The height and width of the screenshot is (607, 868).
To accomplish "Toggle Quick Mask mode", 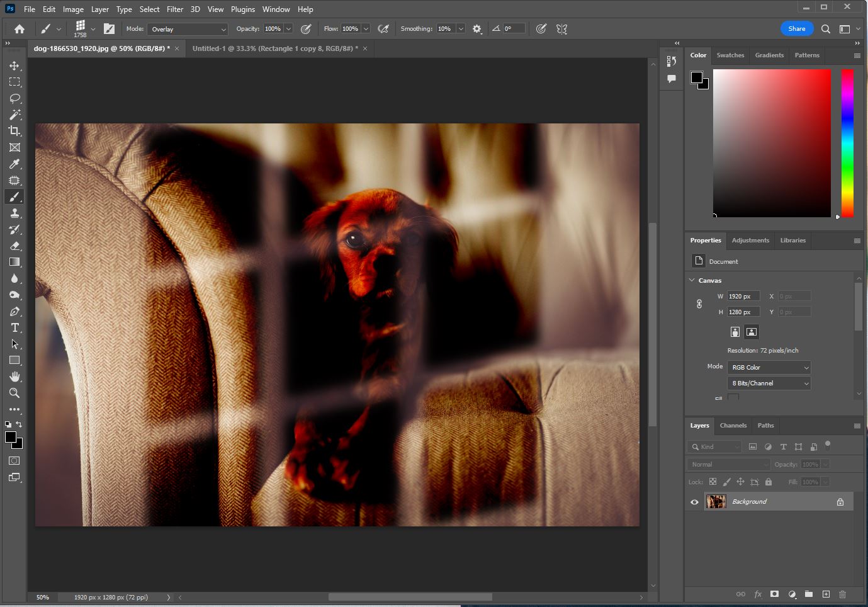I will point(14,461).
